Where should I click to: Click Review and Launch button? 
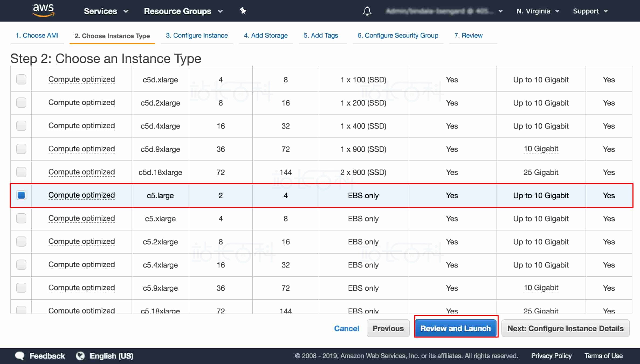click(x=456, y=328)
